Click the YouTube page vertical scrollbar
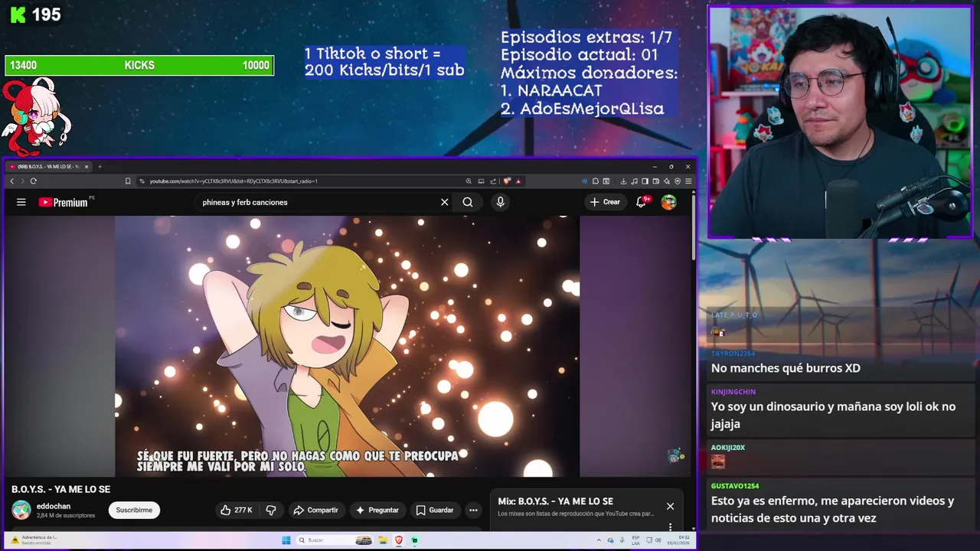This screenshot has height=551, width=980. coord(694,226)
